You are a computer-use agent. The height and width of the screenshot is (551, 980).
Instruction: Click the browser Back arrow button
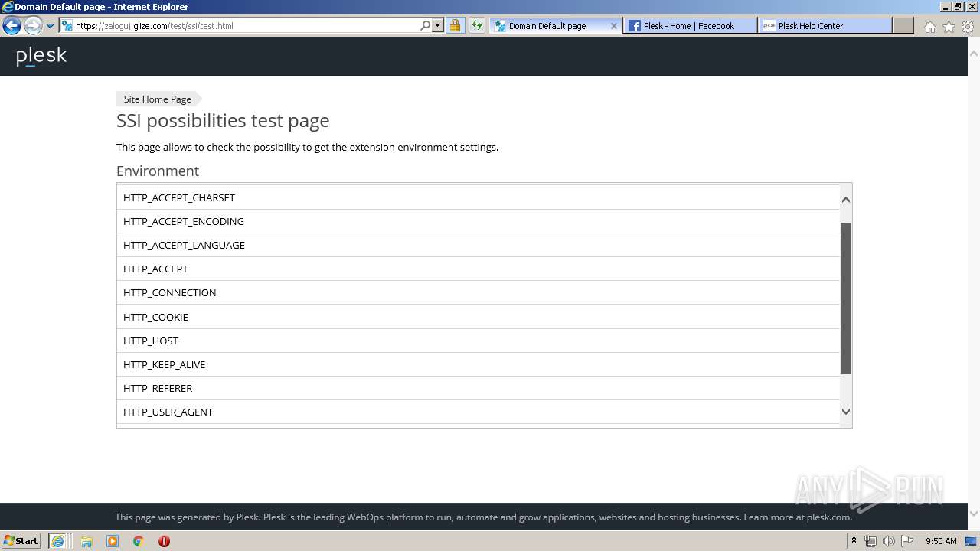11,25
